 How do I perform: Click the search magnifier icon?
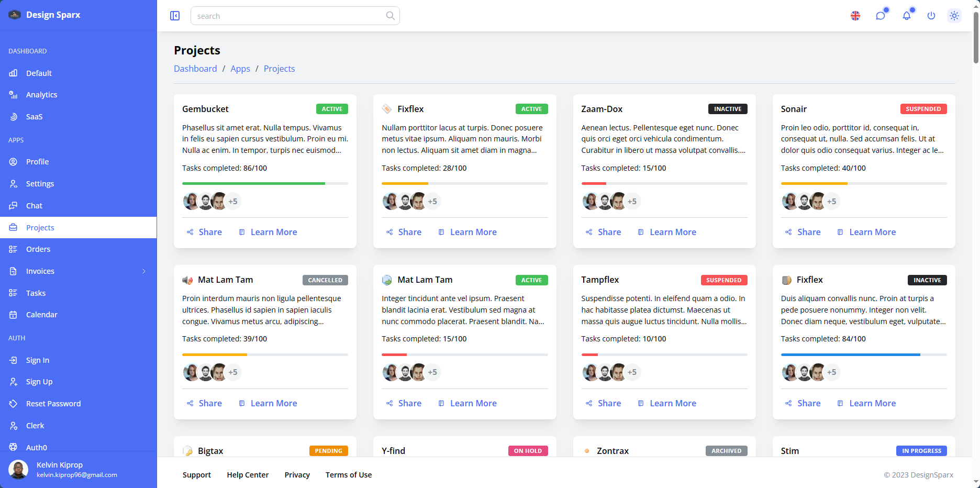pyautogui.click(x=390, y=16)
